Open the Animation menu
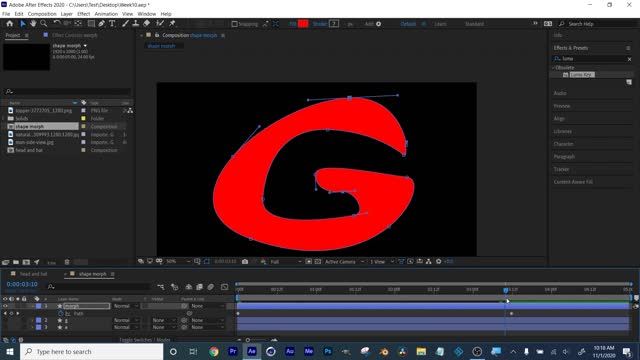The height and width of the screenshot is (360, 640). pyautogui.click(x=106, y=14)
